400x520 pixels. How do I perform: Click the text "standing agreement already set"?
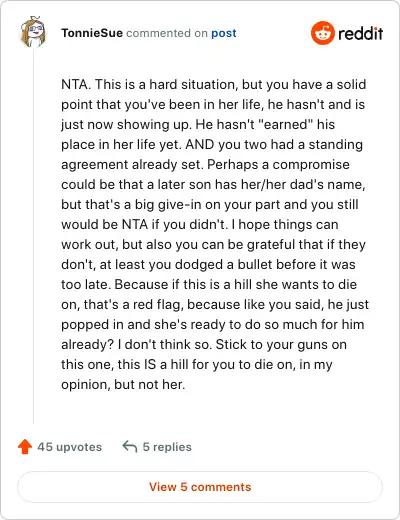point(212,154)
